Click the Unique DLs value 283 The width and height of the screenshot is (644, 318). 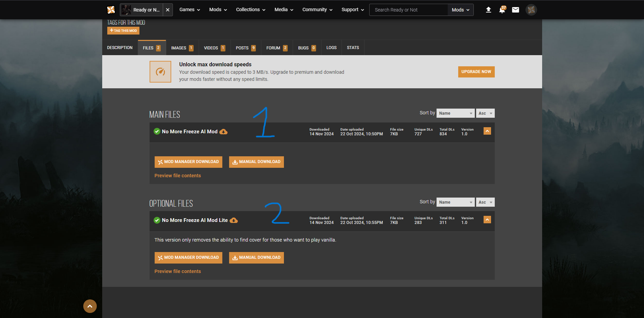(418, 223)
